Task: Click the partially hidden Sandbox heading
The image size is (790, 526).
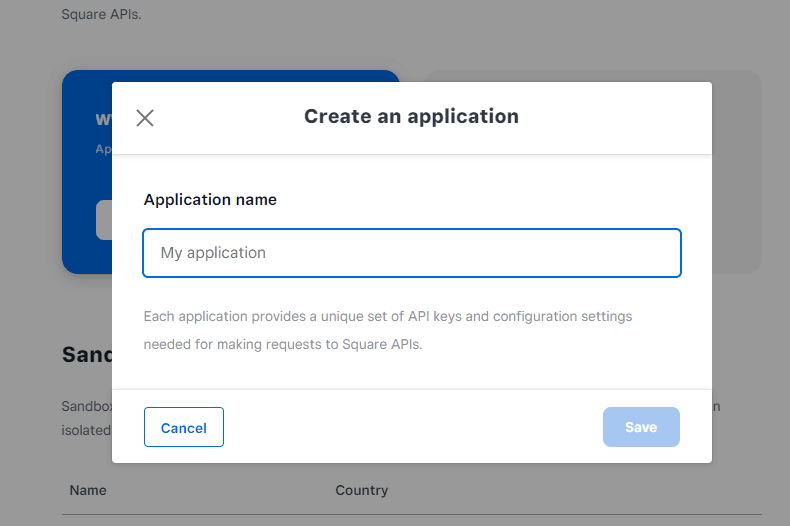Action: coord(86,354)
